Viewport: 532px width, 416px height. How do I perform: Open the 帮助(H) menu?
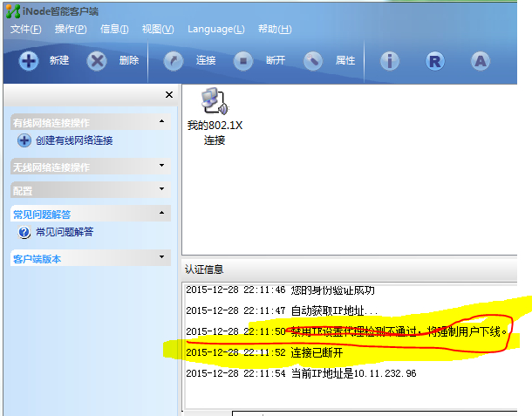[275, 29]
